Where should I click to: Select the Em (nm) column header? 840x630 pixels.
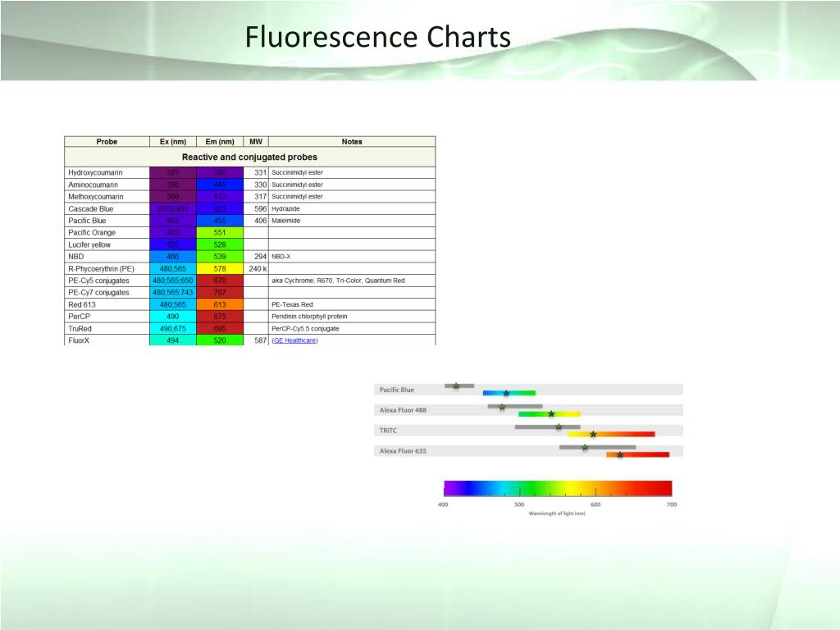click(220, 141)
